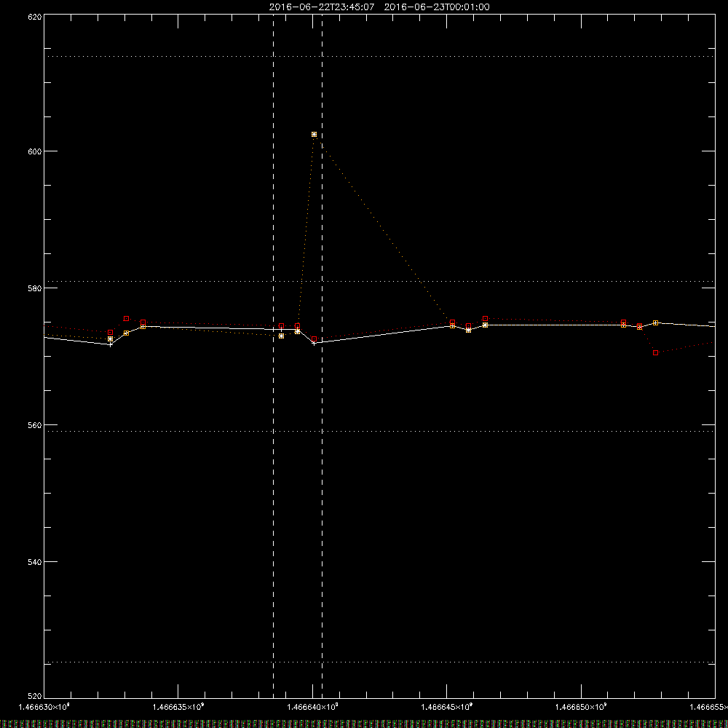Select the y-axis label 520

click(x=35, y=697)
